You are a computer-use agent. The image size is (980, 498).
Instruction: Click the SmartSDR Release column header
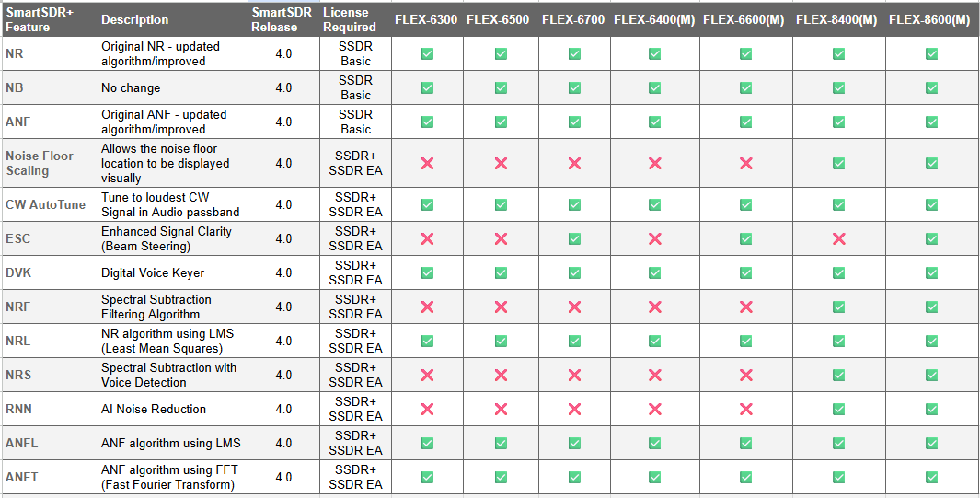275,19
